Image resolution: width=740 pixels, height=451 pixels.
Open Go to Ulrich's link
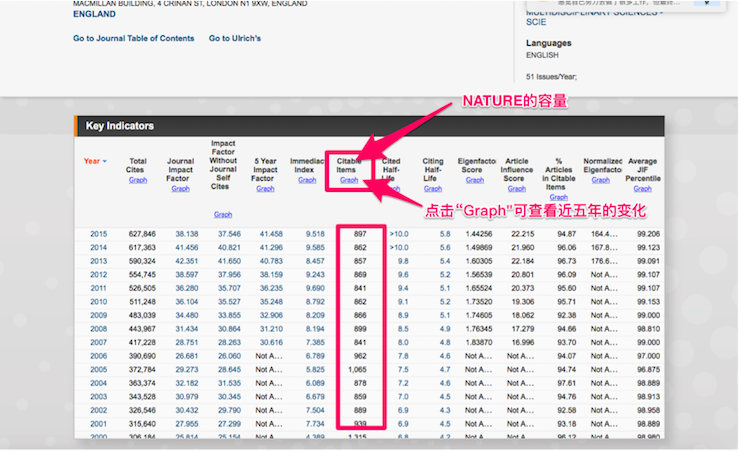[235, 38]
